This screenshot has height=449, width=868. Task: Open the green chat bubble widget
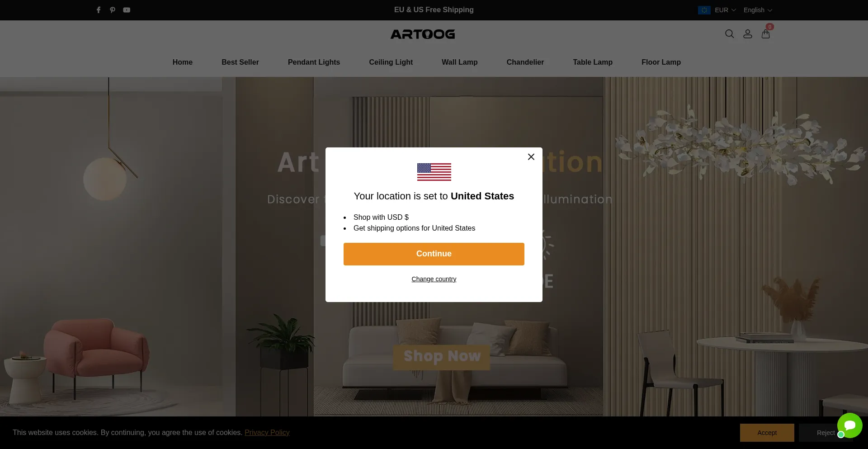tap(849, 425)
